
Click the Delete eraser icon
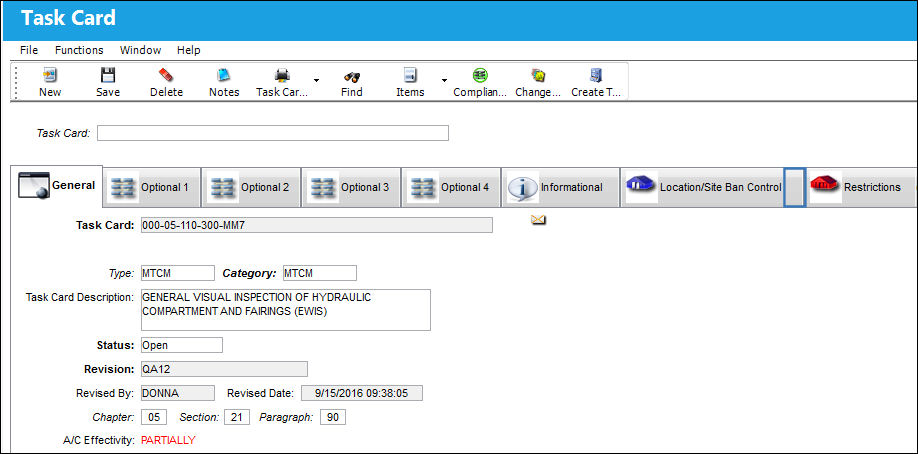click(166, 75)
